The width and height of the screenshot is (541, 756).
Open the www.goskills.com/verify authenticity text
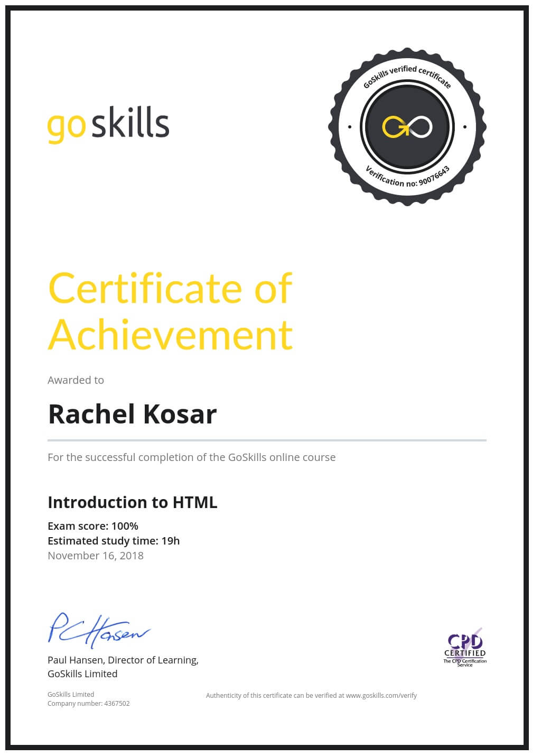click(x=311, y=696)
